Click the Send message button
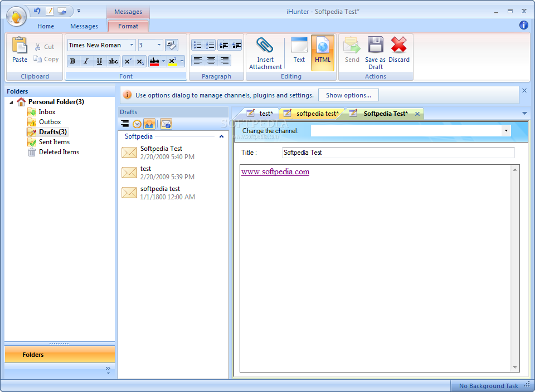Viewport: 535px width, 392px height. [352, 50]
